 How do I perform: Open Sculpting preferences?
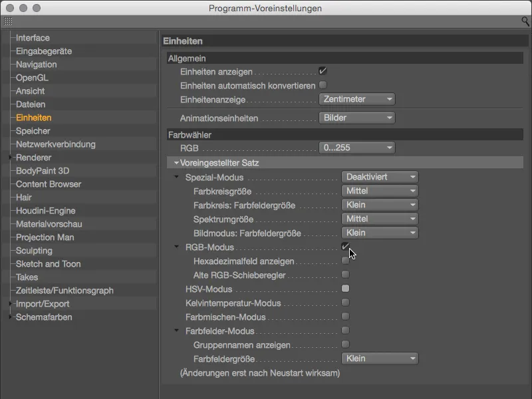point(34,251)
